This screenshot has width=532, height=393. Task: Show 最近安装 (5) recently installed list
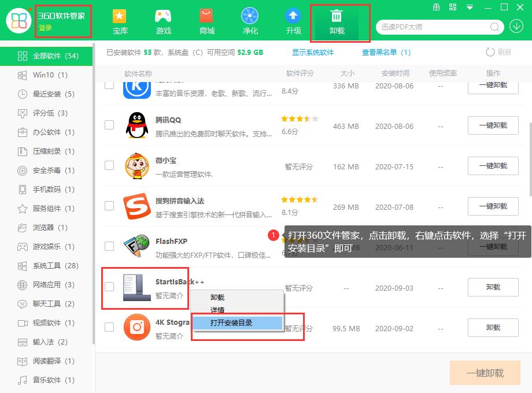pyautogui.click(x=46, y=94)
